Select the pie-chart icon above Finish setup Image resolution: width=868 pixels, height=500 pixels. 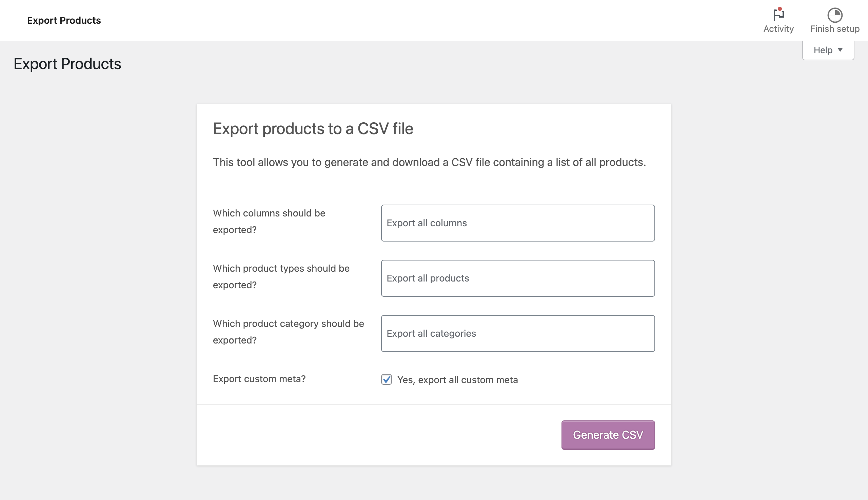click(835, 15)
